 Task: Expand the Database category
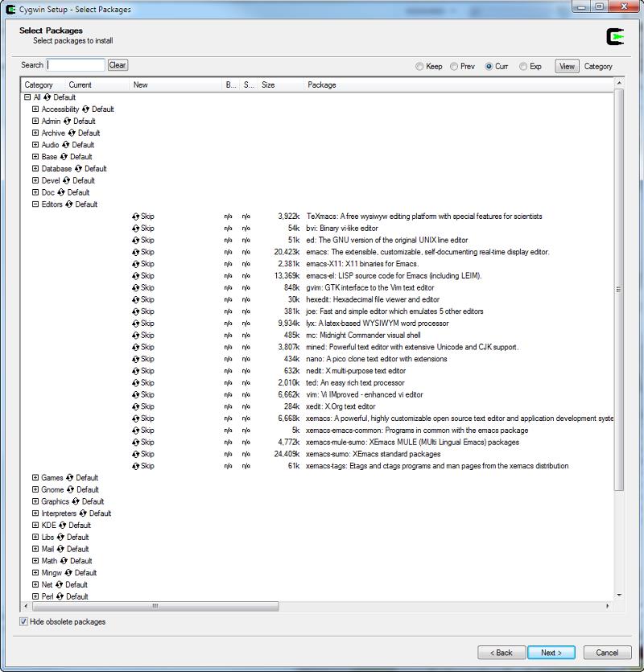[x=35, y=169]
